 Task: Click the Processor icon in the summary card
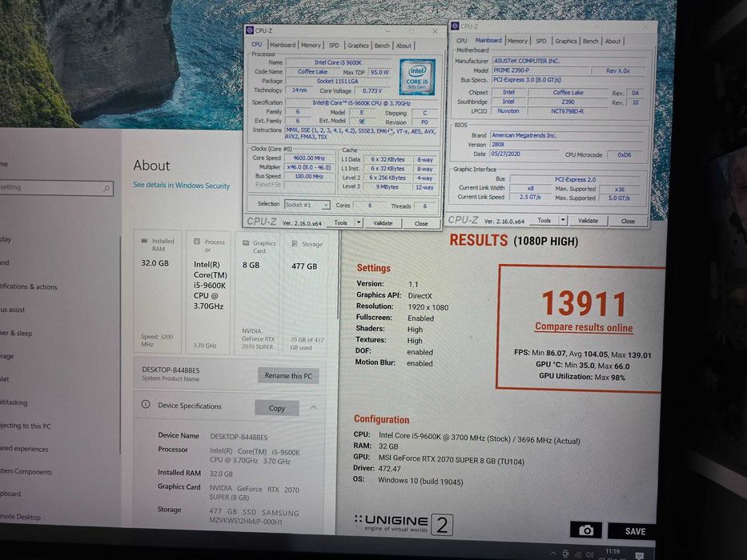[197, 242]
